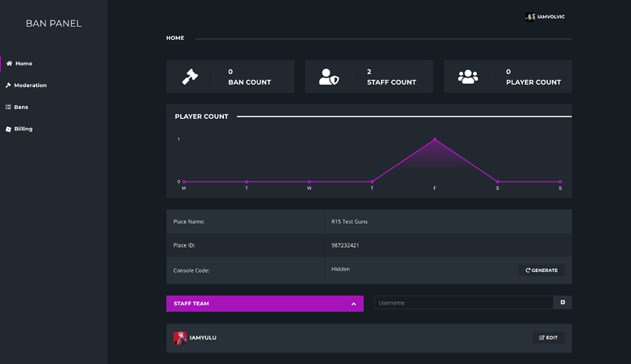Viewport: 631px width, 364px height.
Task: Select the BAN COUNT label
Action: click(249, 82)
